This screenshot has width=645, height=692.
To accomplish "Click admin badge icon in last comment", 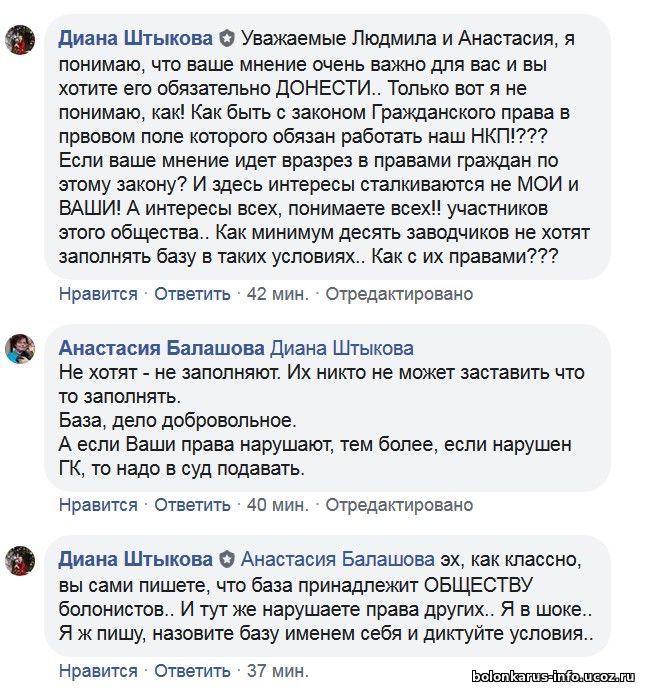I will (227, 560).
